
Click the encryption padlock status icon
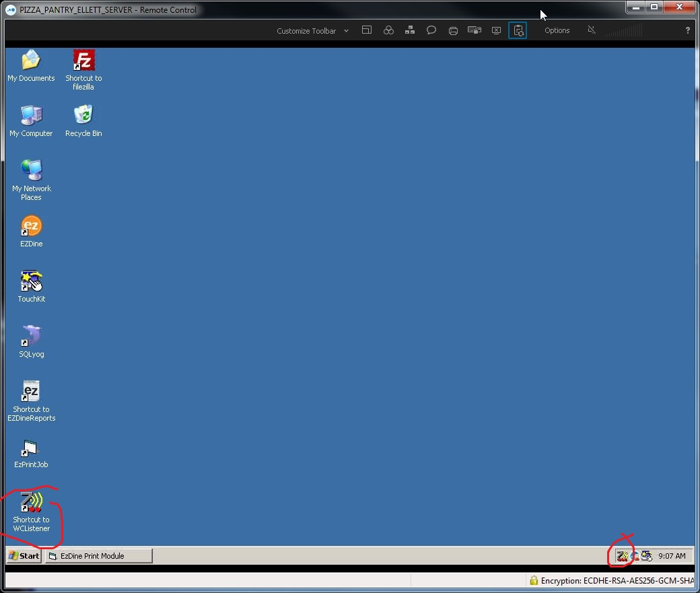534,580
